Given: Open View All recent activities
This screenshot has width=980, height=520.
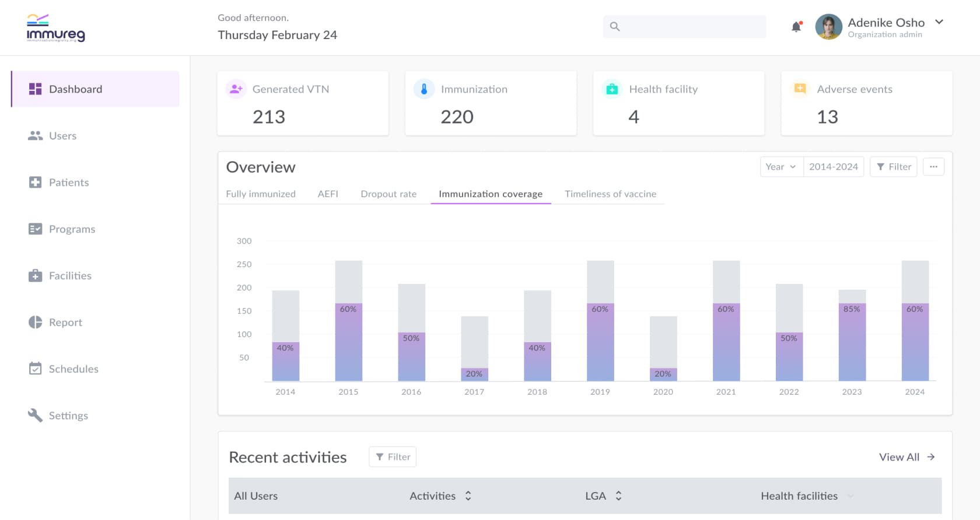Looking at the screenshot, I should pyautogui.click(x=907, y=457).
